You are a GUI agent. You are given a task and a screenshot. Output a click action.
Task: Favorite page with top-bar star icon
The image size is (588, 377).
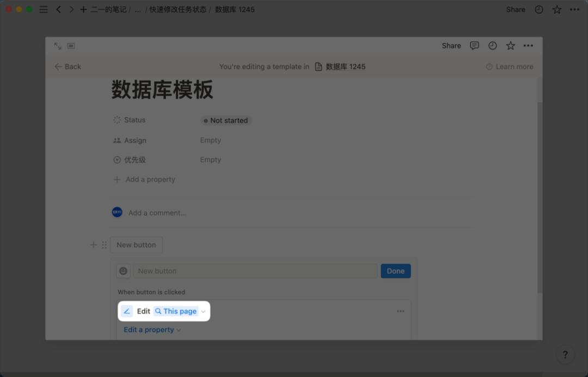pos(557,9)
